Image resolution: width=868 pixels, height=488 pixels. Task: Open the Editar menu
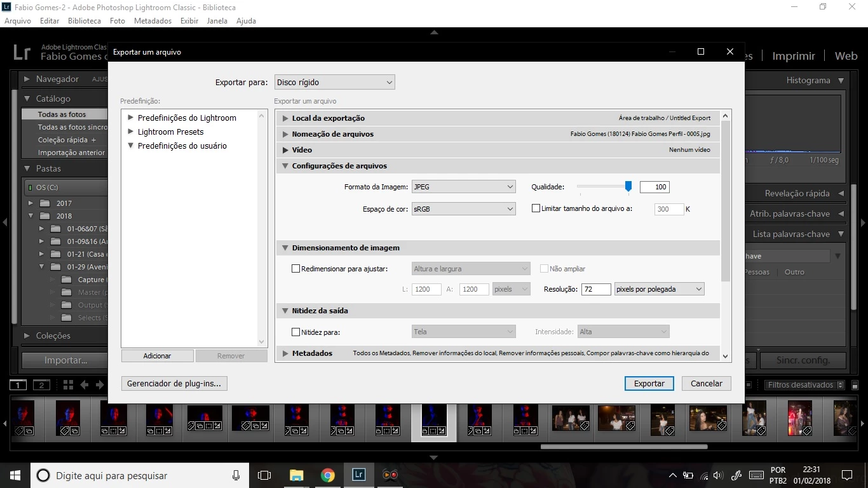pyautogui.click(x=50, y=20)
